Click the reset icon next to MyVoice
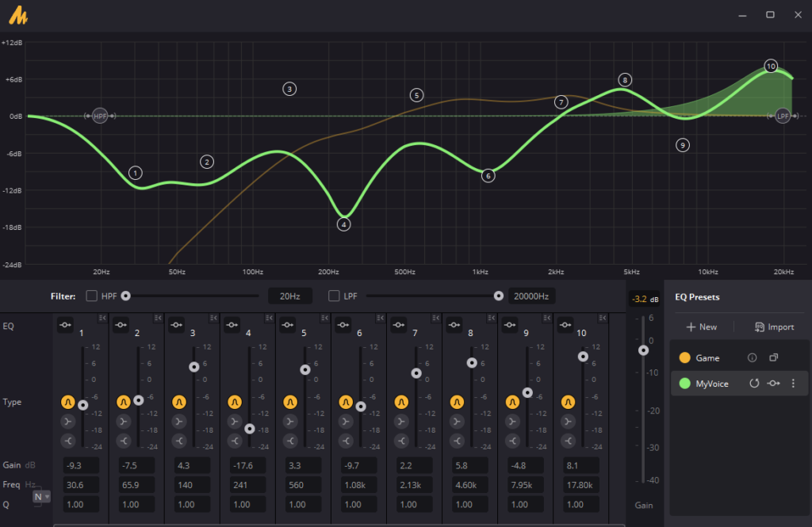Image resolution: width=812 pixels, height=527 pixels. (754, 384)
